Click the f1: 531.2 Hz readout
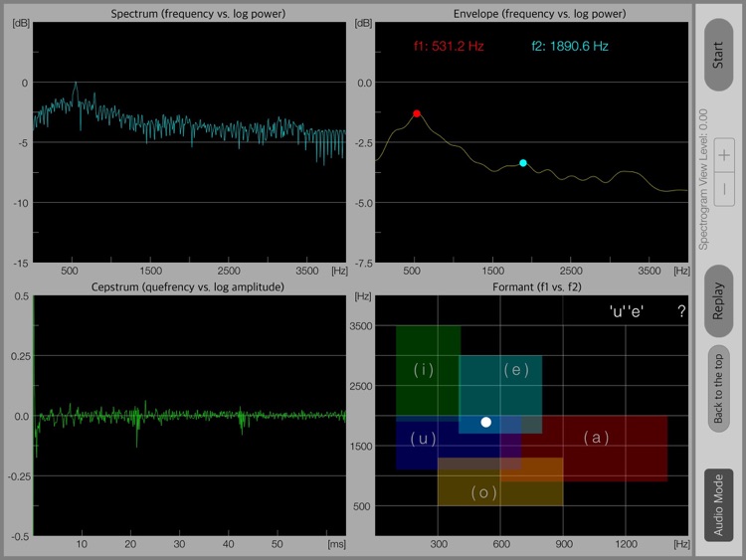This screenshot has width=746, height=560. click(x=449, y=46)
